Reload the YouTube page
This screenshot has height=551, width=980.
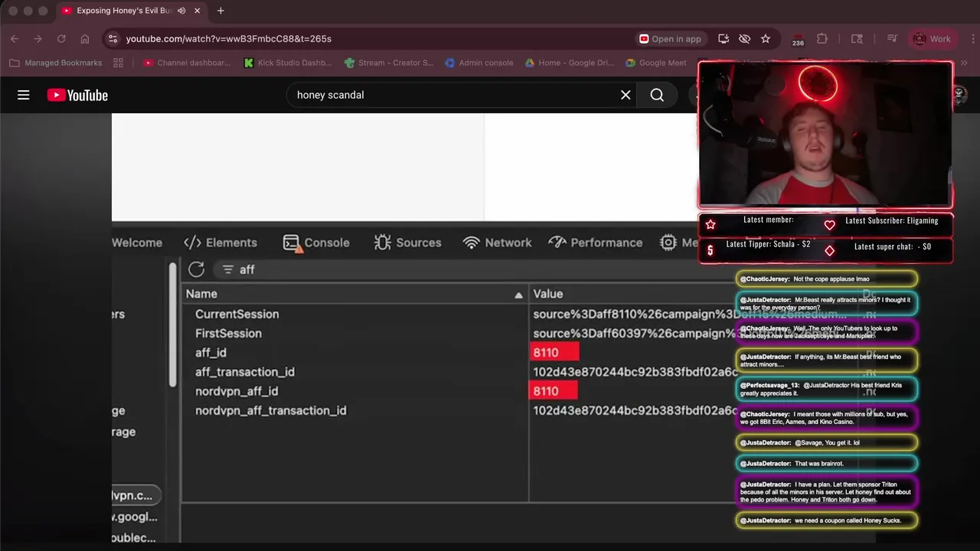[x=61, y=38]
